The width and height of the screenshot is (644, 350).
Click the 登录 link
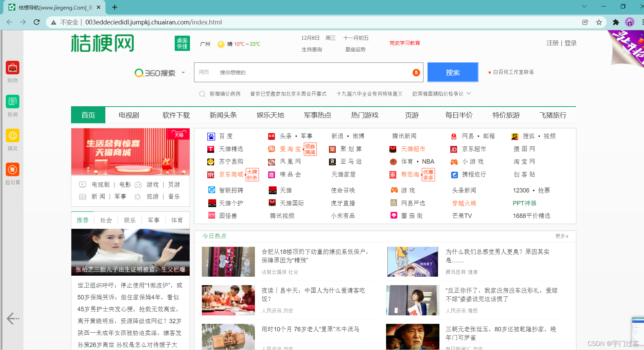(571, 43)
